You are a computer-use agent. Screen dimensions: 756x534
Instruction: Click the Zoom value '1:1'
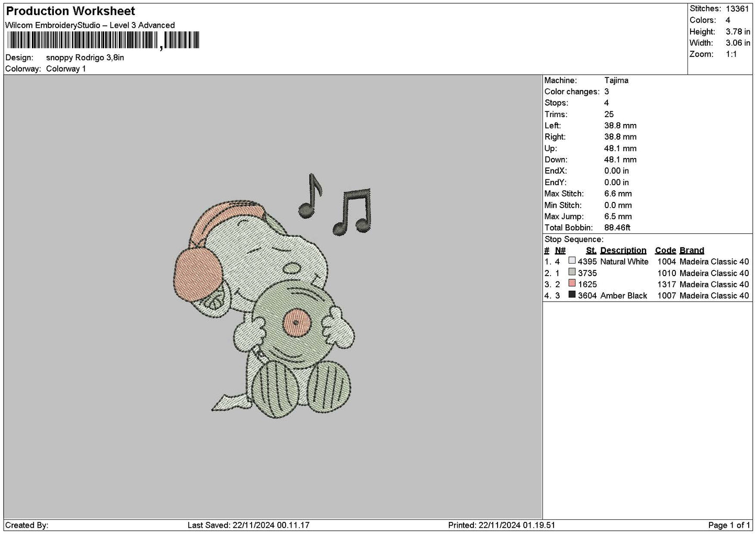coord(731,54)
